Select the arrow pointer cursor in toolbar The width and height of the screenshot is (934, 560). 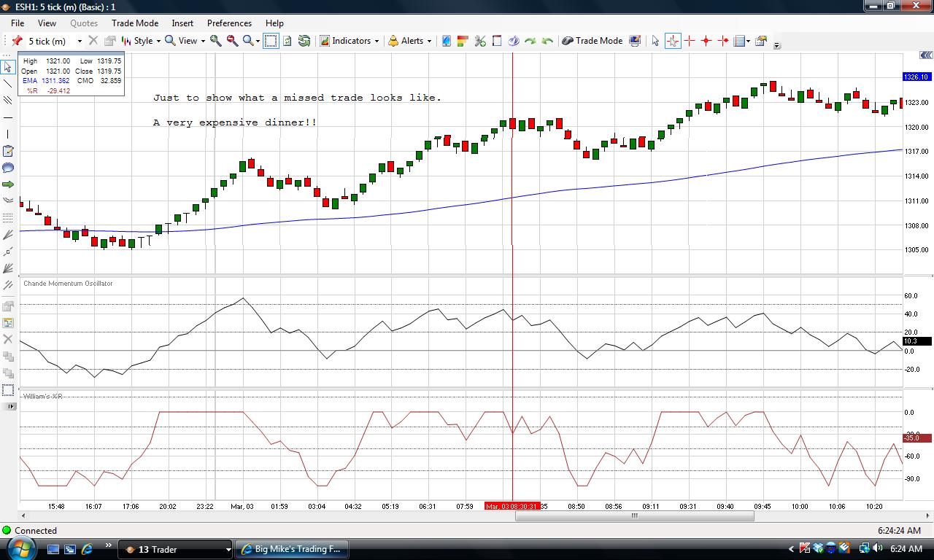click(655, 41)
